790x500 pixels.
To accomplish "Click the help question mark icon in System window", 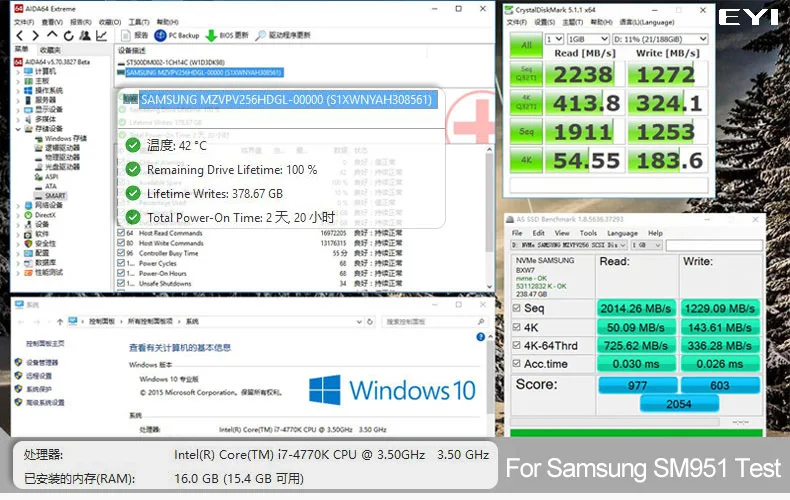I will (481, 337).
